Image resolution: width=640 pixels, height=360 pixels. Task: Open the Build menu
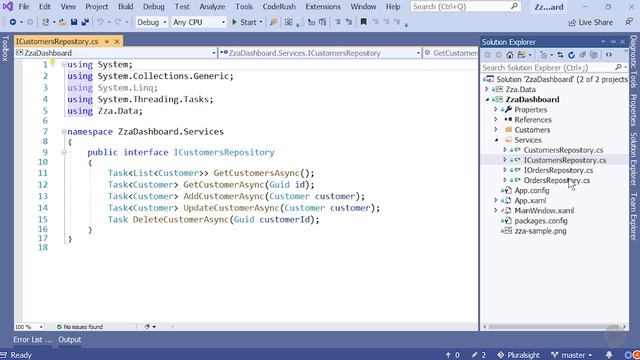click(125, 7)
